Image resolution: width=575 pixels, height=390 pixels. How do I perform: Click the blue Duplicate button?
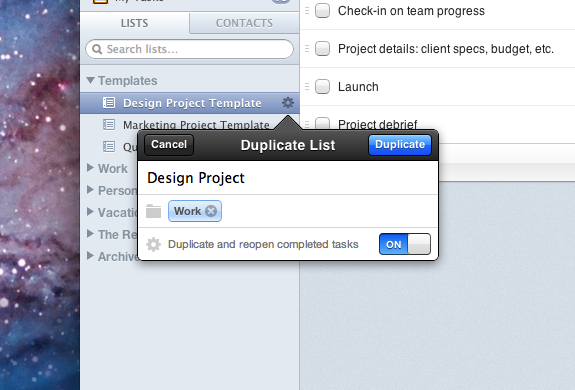[x=400, y=145]
